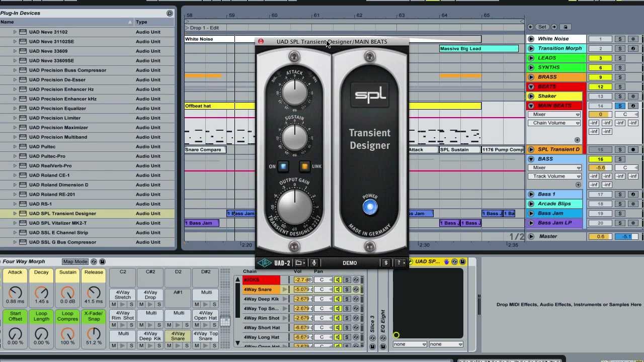The height and width of the screenshot is (362, 644).
Task: Collapse the BASS group track
Action: click(531, 159)
